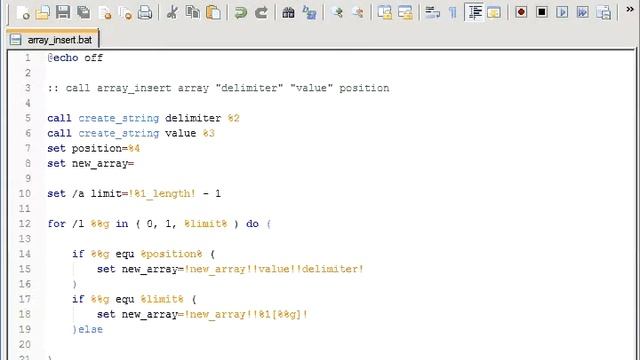
Task: Print the document using the printer icon
Action: point(145,13)
